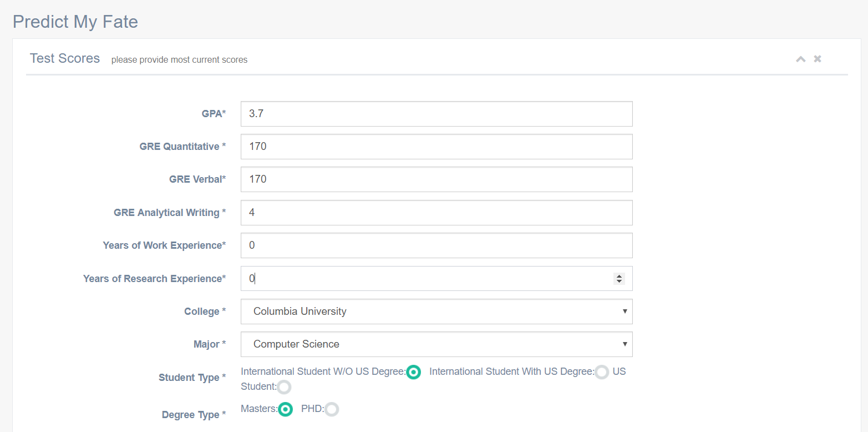This screenshot has width=868, height=432.
Task: Focus the GRE Quantitative field
Action: coord(436,147)
